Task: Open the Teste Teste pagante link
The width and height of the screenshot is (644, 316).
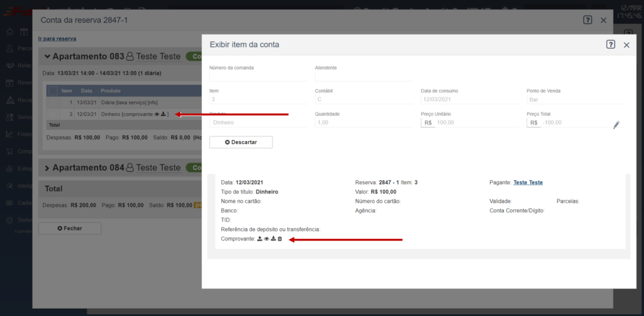Action: click(x=528, y=182)
